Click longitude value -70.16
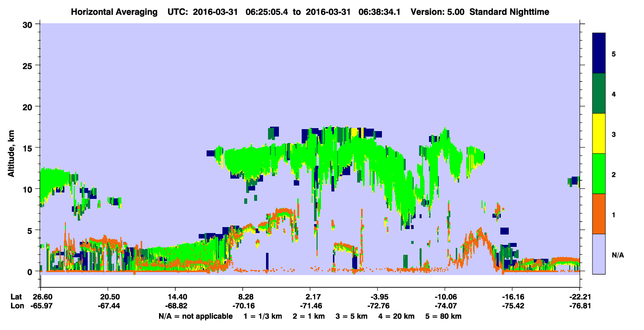Viewport: 644px width, 330px height. point(243,306)
